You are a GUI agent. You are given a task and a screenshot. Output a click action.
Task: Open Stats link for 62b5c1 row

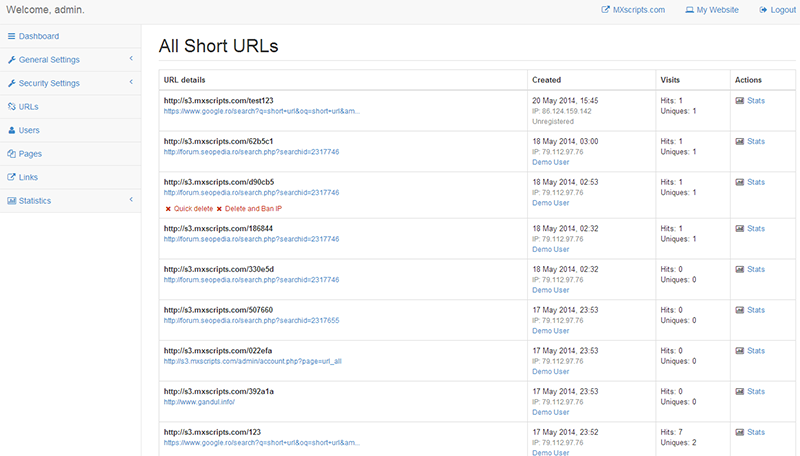pos(756,141)
